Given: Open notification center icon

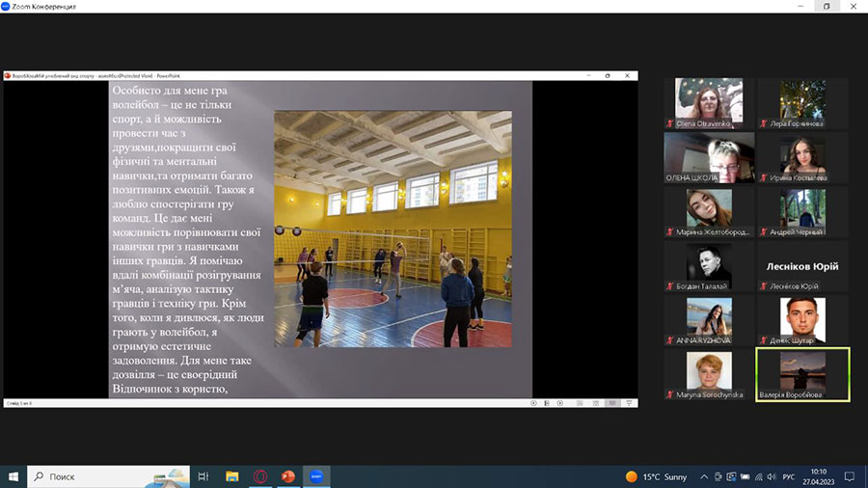Looking at the screenshot, I should tap(850, 476).
